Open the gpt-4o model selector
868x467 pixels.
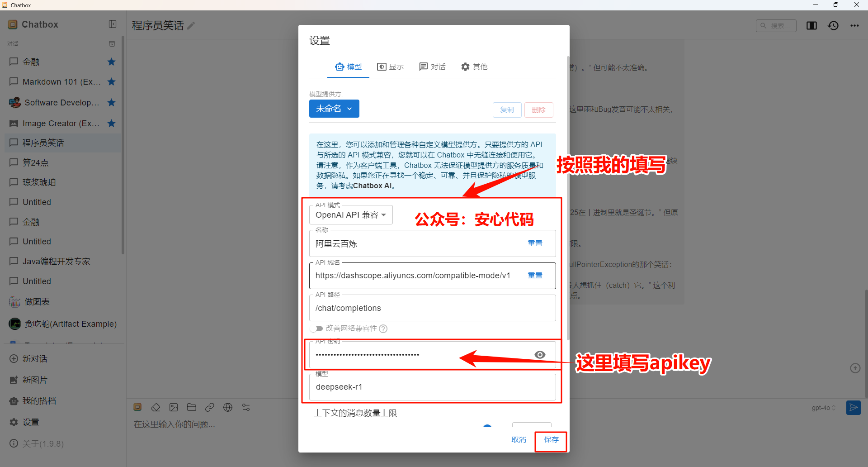click(823, 408)
